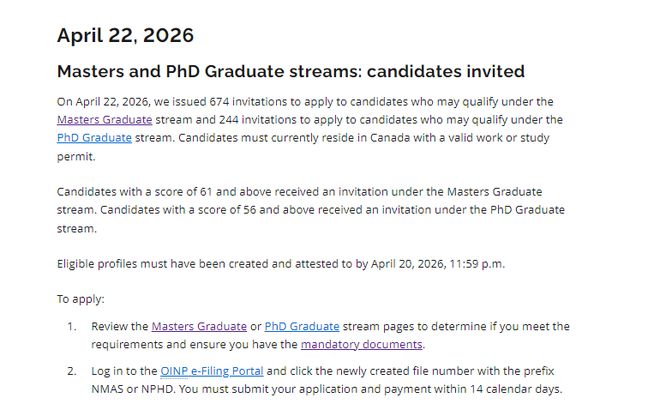Follow PhD Graduate link in step 1

click(x=301, y=326)
